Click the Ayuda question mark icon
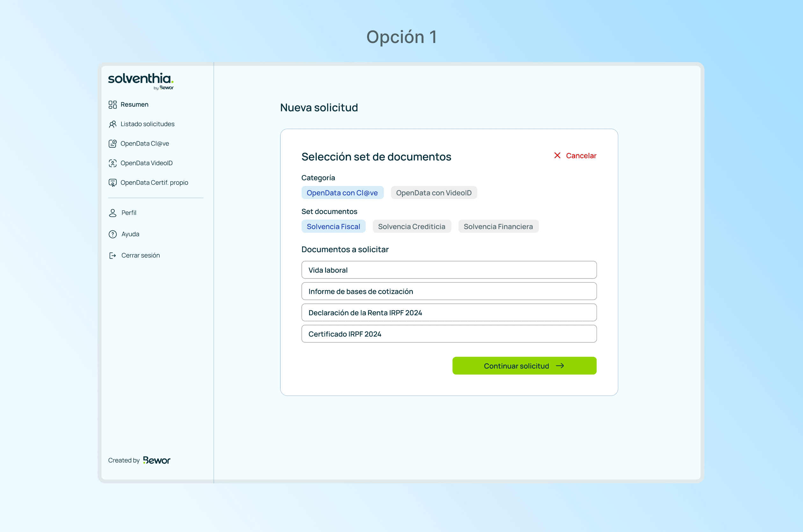This screenshot has height=532, width=803. click(x=112, y=234)
